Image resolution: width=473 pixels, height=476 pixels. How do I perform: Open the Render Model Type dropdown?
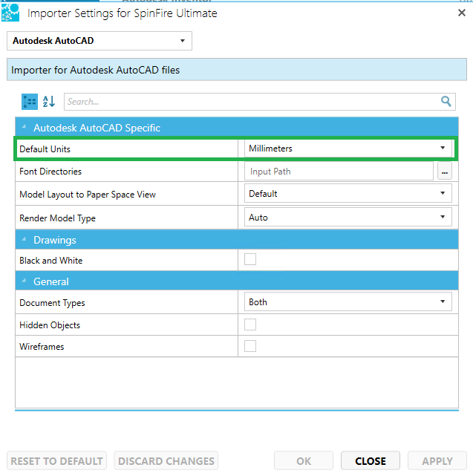[348, 218]
